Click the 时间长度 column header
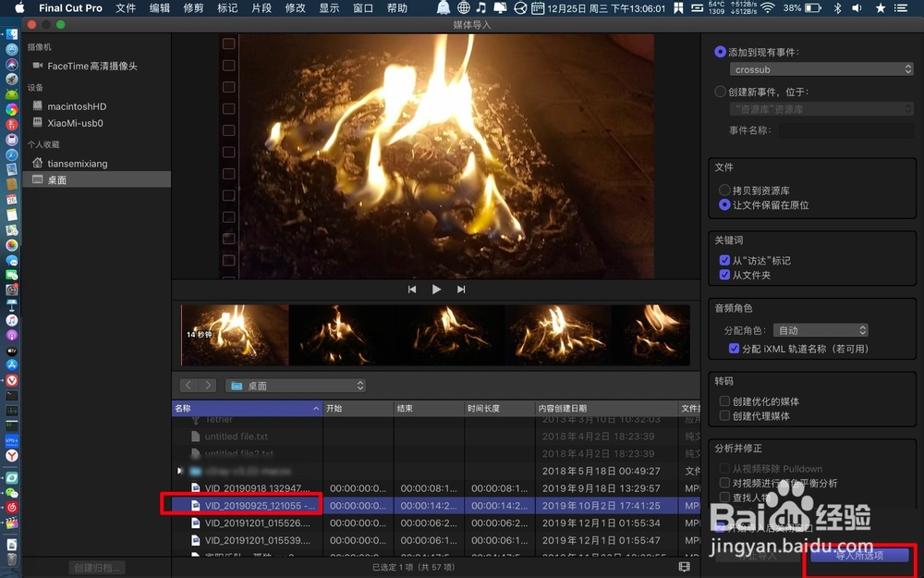The height and width of the screenshot is (578, 924). 500,408
